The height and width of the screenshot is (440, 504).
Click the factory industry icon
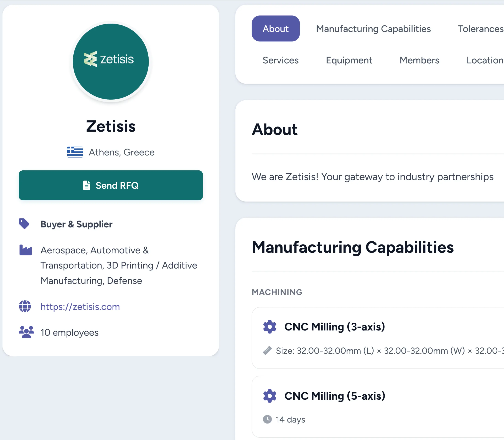25,250
